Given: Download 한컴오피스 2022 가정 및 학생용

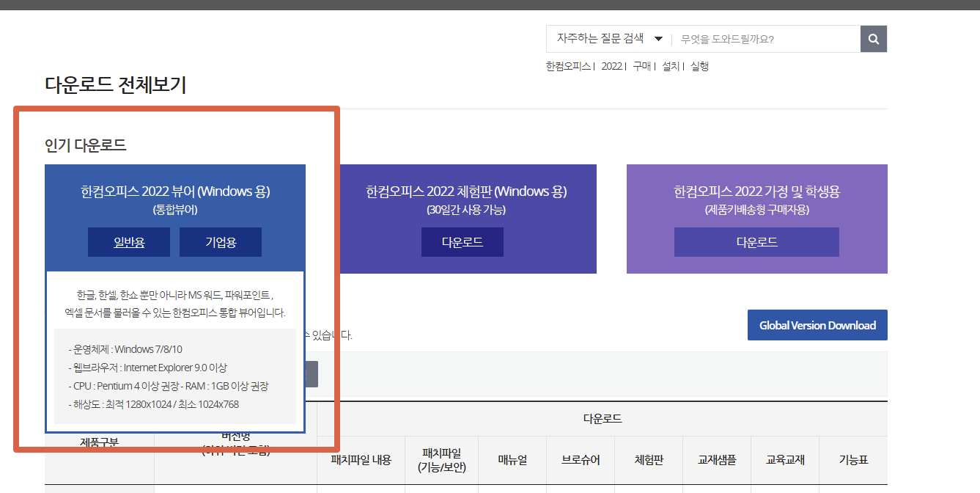Looking at the screenshot, I should 756,242.
